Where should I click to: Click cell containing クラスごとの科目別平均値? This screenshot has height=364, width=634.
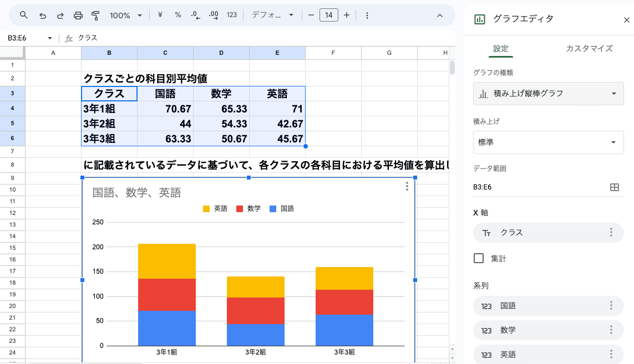point(145,78)
